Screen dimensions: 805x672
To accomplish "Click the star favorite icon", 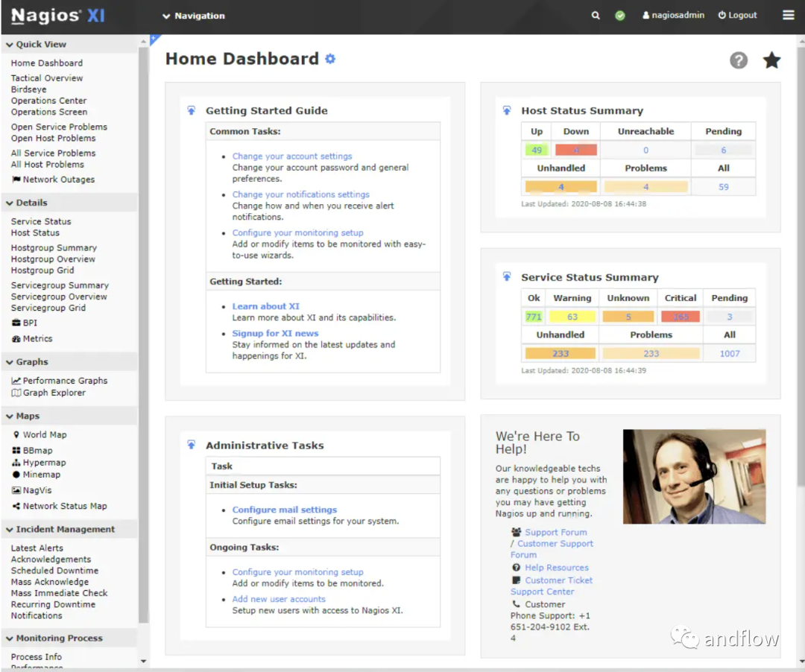I will pyautogui.click(x=771, y=60).
